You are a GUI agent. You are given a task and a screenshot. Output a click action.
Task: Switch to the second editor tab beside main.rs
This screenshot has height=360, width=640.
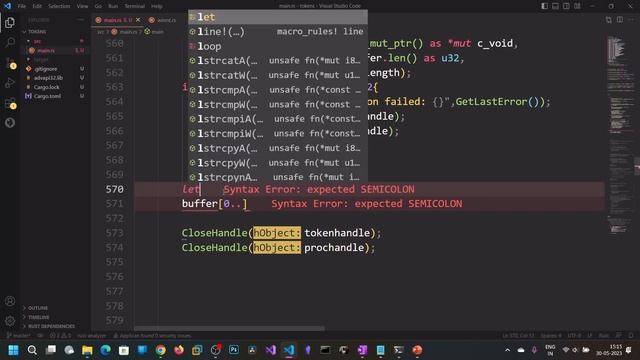point(162,20)
